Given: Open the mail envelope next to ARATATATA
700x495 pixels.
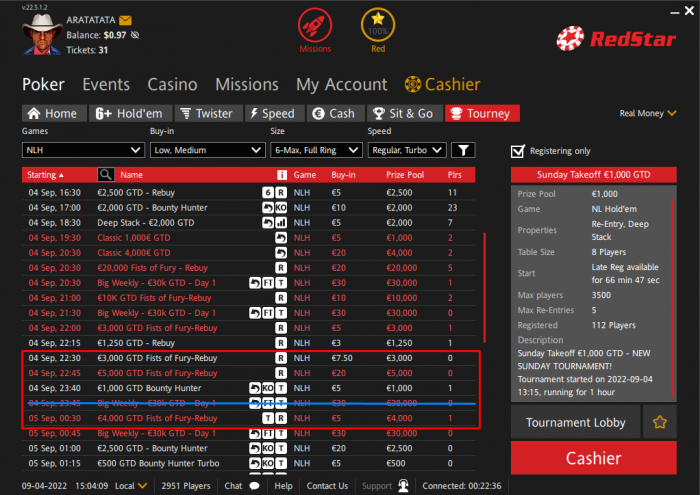Looking at the screenshot, I should click(125, 20).
